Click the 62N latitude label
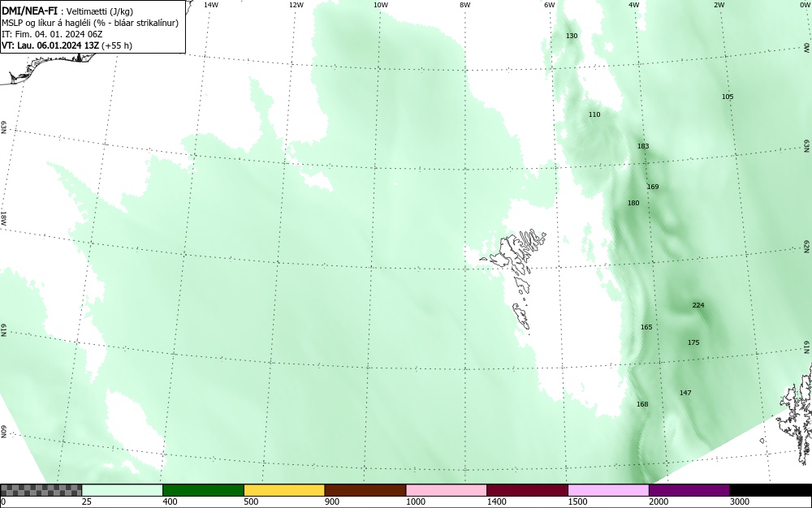 tap(806, 246)
